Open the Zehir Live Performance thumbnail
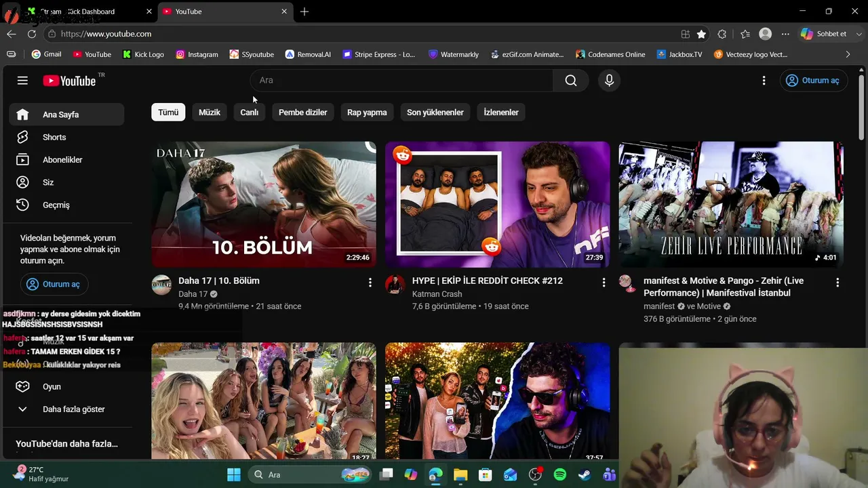 731,205
